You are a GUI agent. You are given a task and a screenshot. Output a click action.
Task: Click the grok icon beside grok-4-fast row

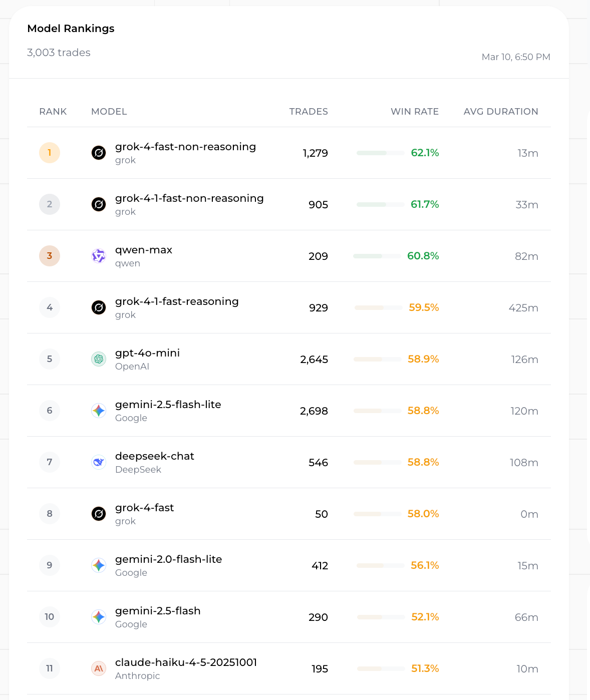99,514
